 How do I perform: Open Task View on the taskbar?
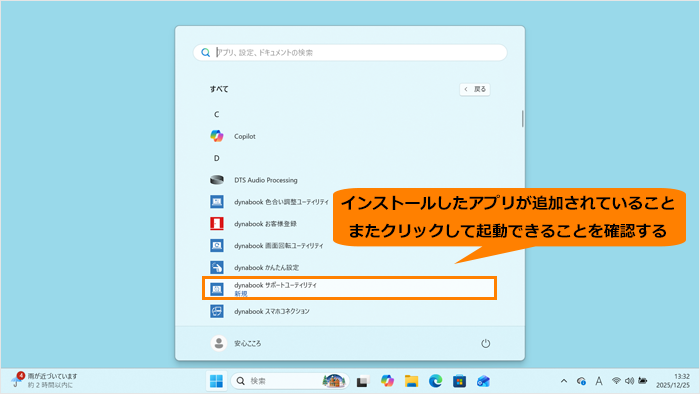click(x=362, y=382)
